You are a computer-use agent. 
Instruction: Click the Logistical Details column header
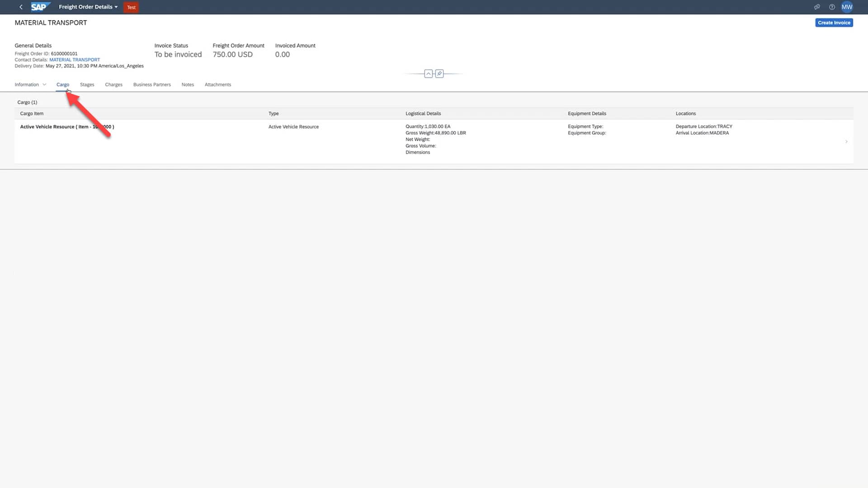click(423, 113)
